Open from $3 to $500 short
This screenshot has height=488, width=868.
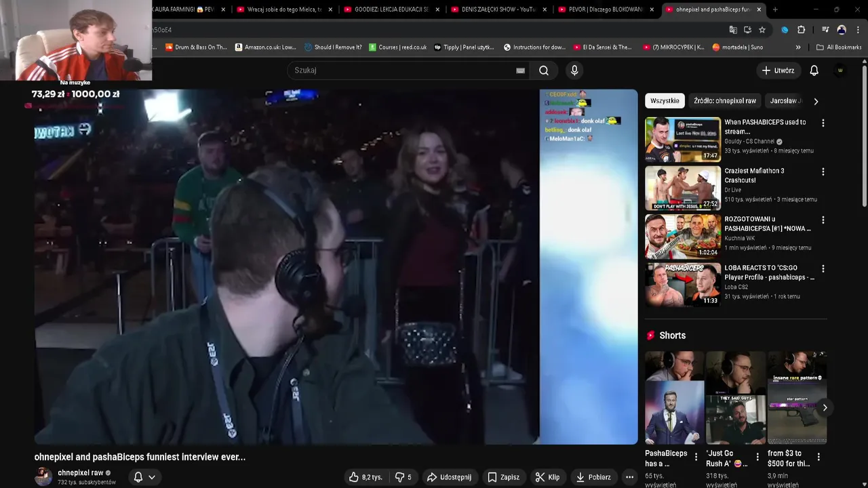(797, 398)
